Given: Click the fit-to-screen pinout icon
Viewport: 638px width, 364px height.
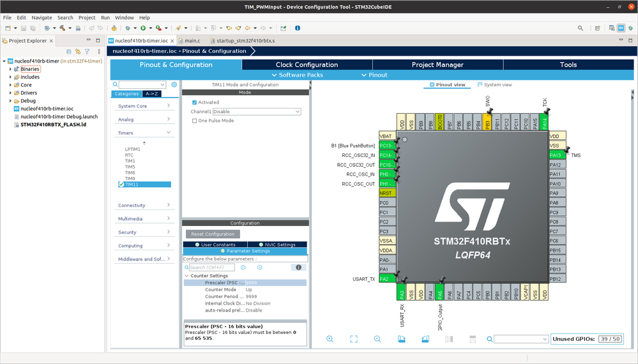Looking at the screenshot, I should coord(354,339).
